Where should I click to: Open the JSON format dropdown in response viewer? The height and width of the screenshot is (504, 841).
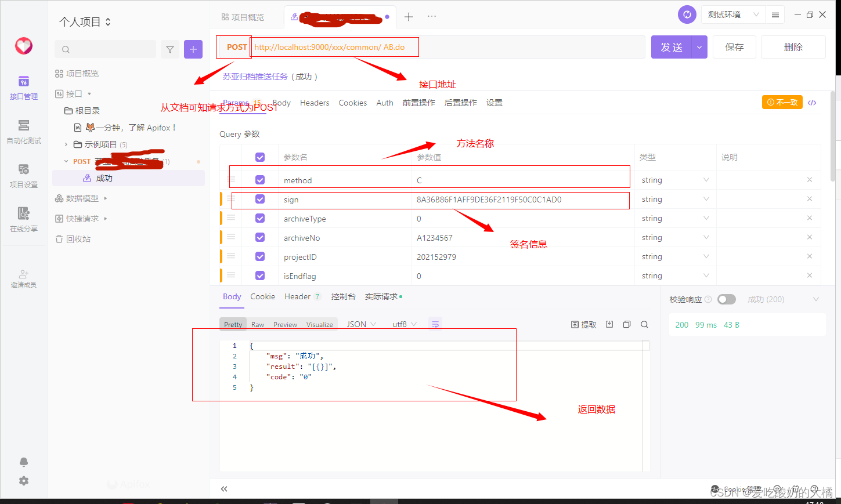click(x=360, y=324)
